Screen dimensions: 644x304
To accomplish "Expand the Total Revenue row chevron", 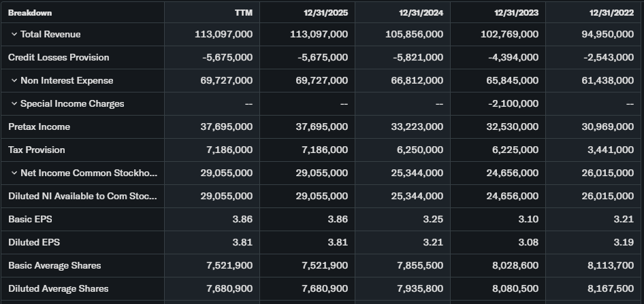I will (x=14, y=35).
